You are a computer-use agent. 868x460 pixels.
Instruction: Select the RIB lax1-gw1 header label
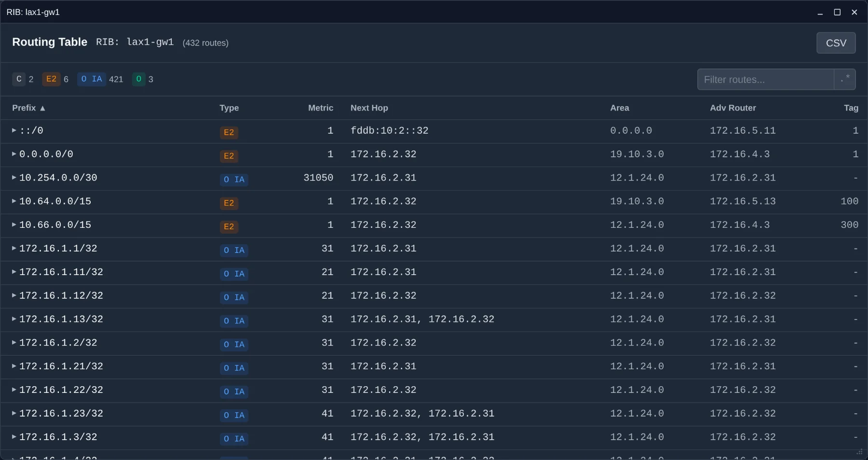[x=135, y=42]
